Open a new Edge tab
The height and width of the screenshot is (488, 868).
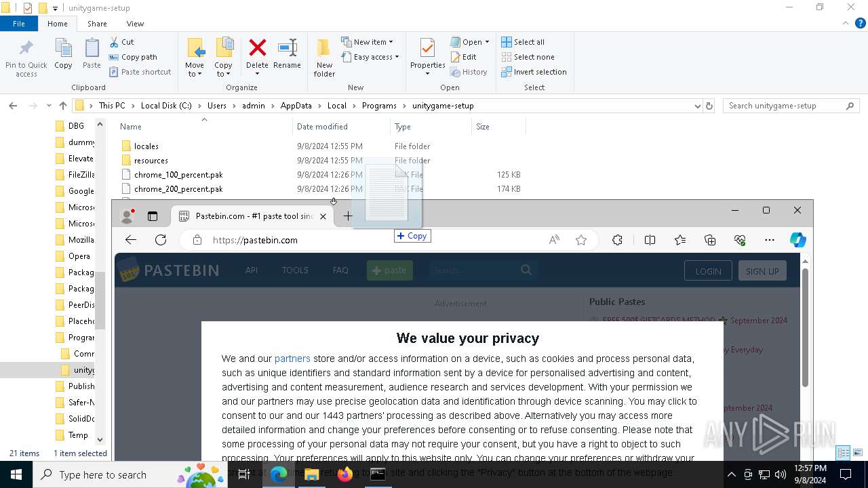tap(348, 216)
